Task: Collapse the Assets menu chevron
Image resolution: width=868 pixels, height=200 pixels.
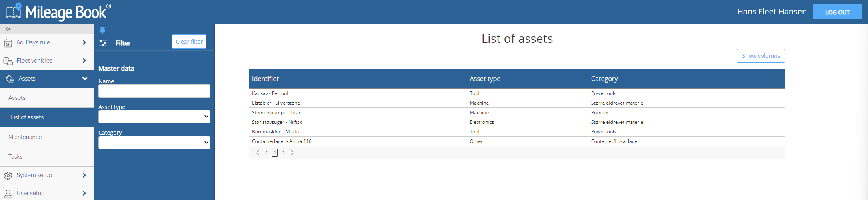Action: click(85, 79)
